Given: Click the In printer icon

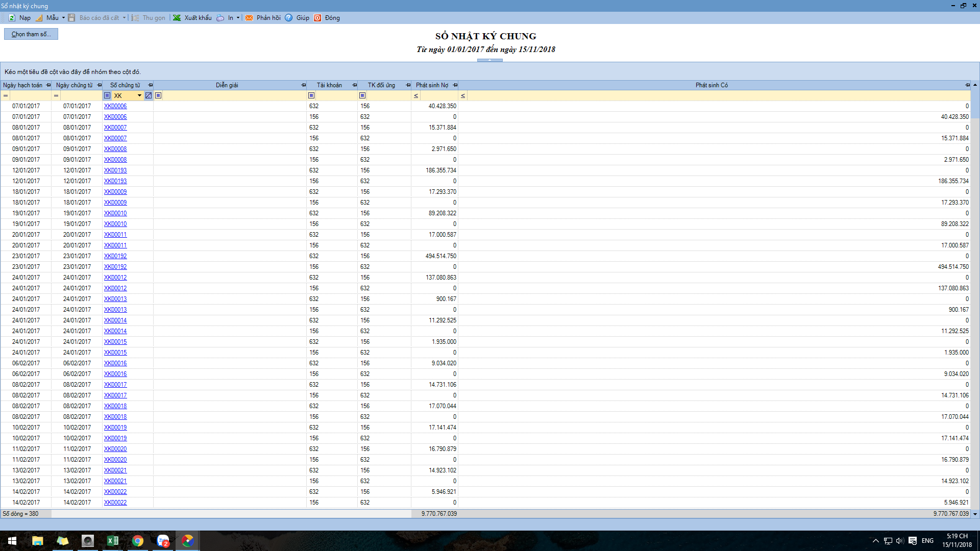Looking at the screenshot, I should tap(220, 18).
